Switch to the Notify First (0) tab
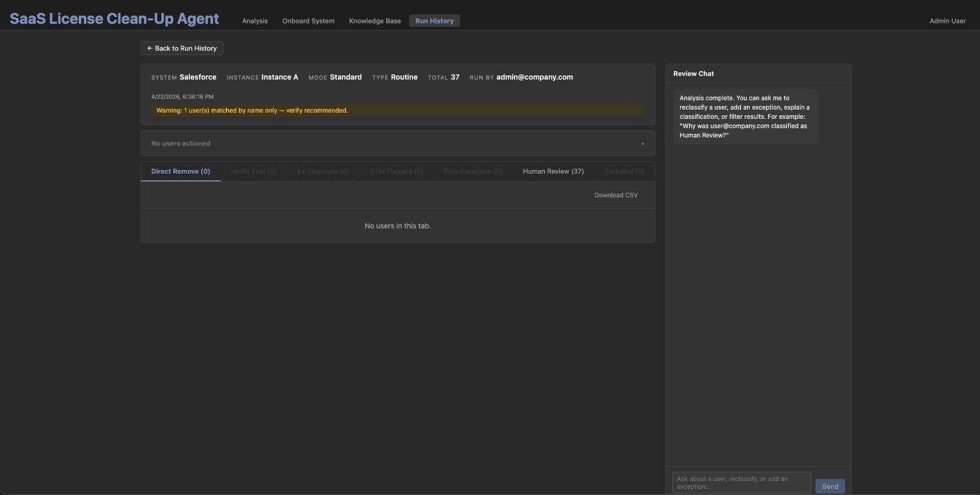Viewport: 980px width, 495px height. (254, 171)
